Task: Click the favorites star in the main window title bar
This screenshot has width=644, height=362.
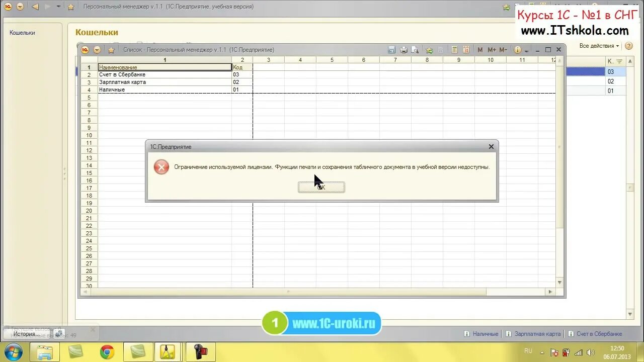Action: 71,7
